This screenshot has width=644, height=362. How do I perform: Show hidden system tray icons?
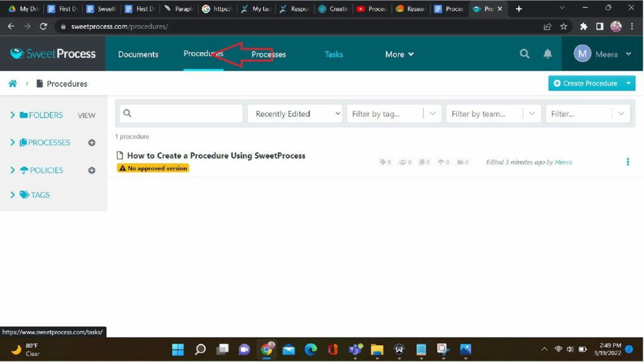544,349
